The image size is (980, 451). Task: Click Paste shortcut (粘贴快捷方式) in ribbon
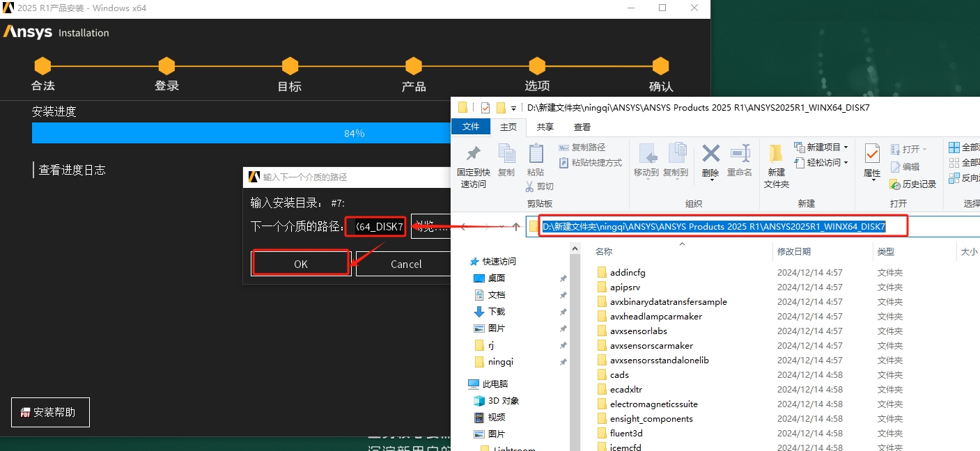591,163
